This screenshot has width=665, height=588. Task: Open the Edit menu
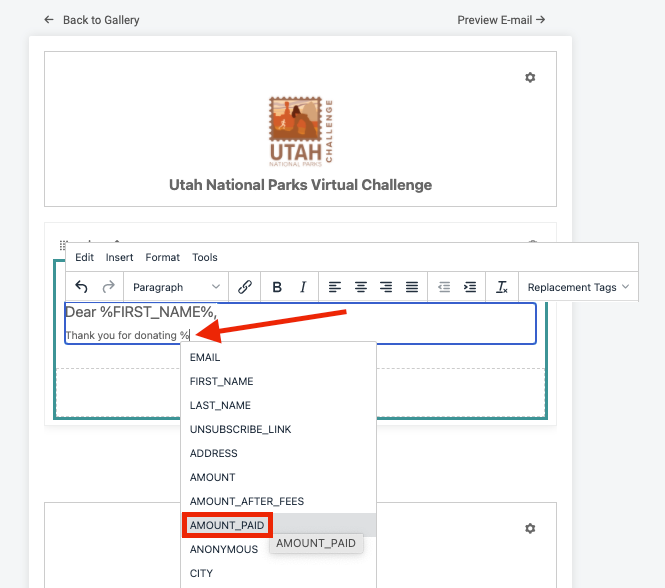click(84, 257)
